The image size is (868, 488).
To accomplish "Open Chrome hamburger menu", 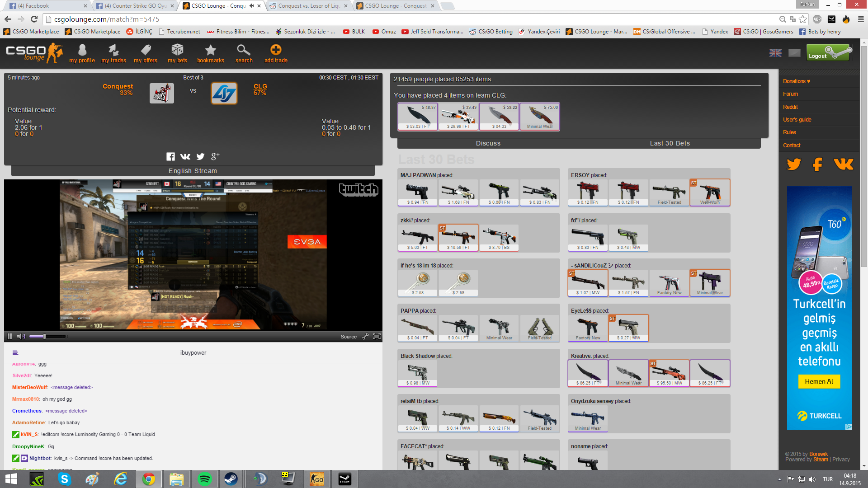I will click(860, 19).
